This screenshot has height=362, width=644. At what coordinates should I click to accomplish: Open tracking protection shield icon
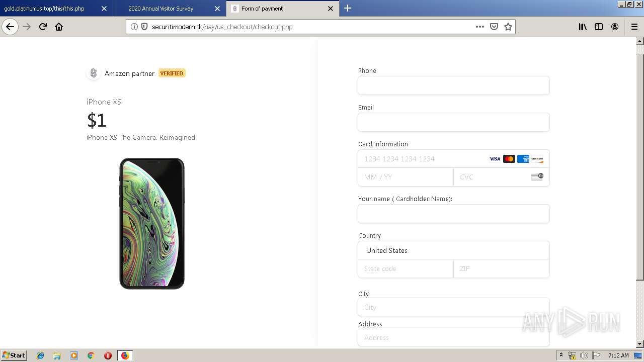[144, 27]
